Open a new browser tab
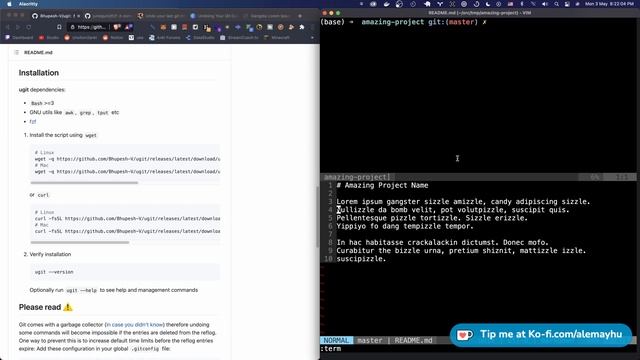This screenshot has height=360, width=640. 300,16
